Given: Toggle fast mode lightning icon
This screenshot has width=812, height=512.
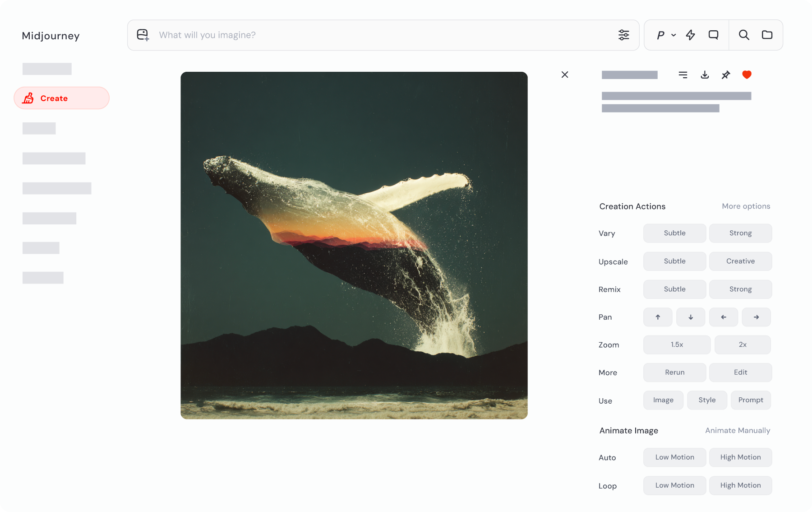Looking at the screenshot, I should click(691, 35).
